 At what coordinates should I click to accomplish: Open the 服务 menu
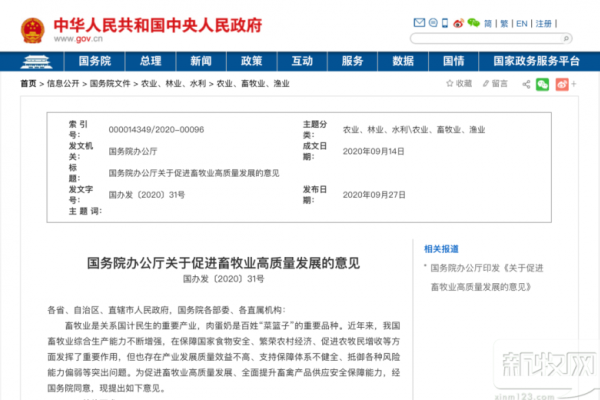352,61
